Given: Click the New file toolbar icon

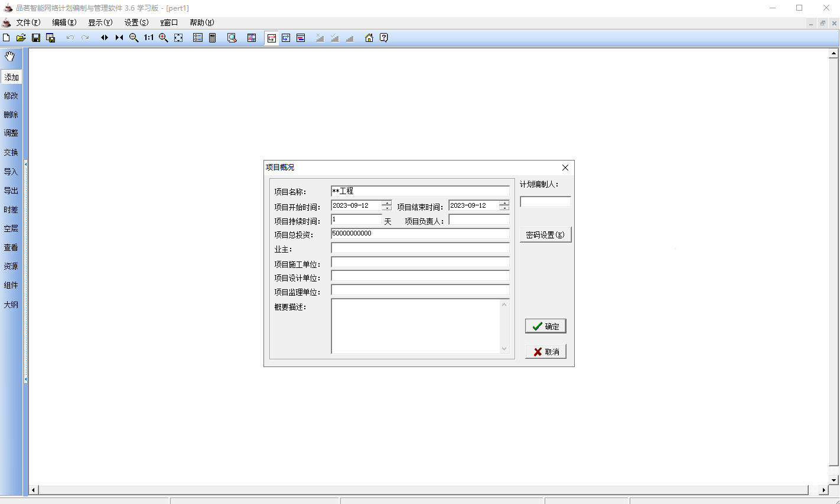Looking at the screenshot, I should pos(6,38).
